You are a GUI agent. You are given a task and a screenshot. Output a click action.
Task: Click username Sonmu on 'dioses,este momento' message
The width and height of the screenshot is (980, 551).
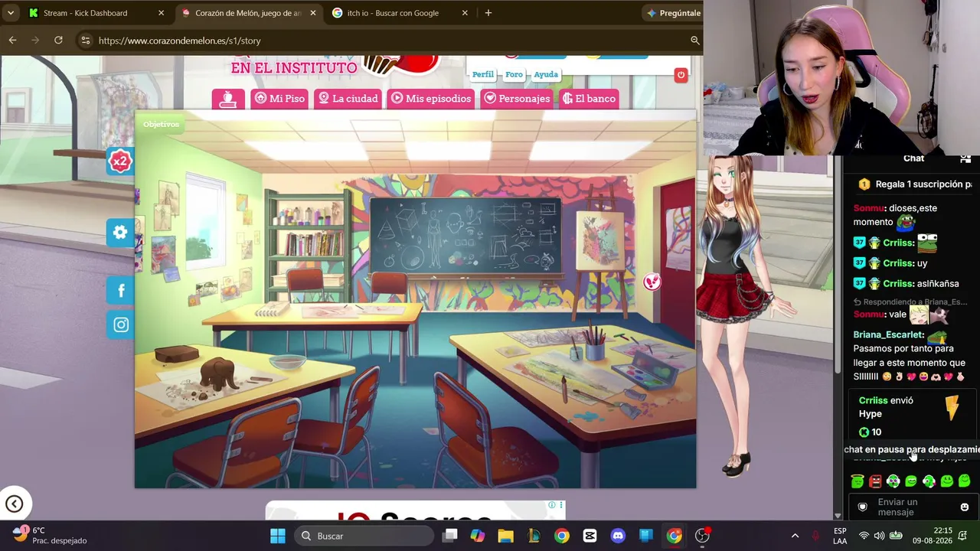tap(869, 208)
